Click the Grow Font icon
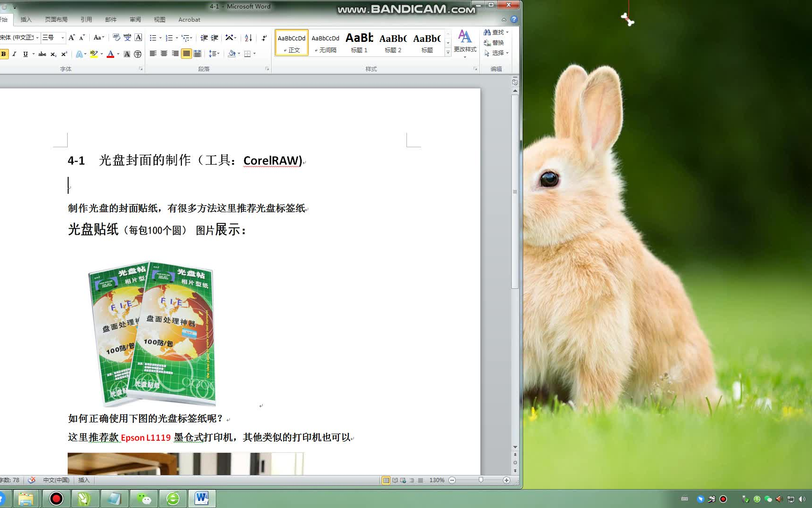The height and width of the screenshot is (508, 812). point(71,38)
